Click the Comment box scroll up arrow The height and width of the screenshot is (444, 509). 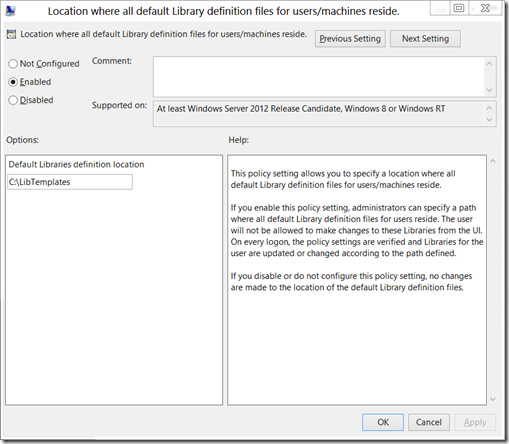tap(489, 63)
